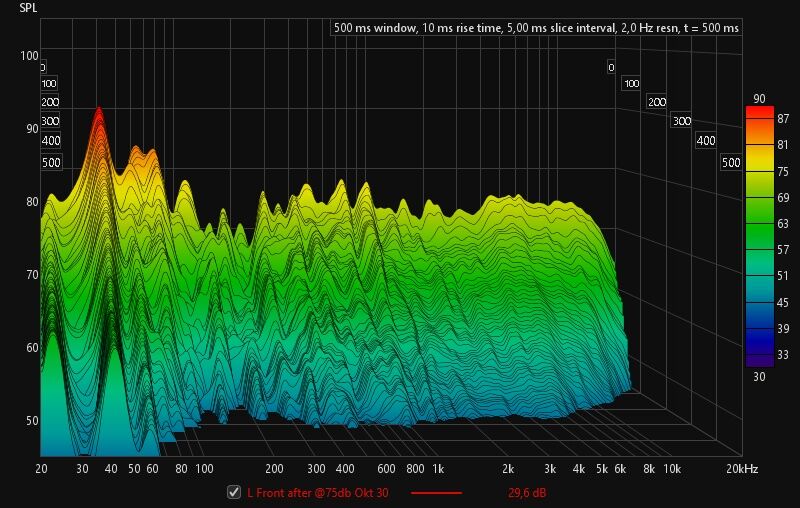Click the boxed 300 time label on the right
The width and height of the screenshot is (800, 508).
681,121
